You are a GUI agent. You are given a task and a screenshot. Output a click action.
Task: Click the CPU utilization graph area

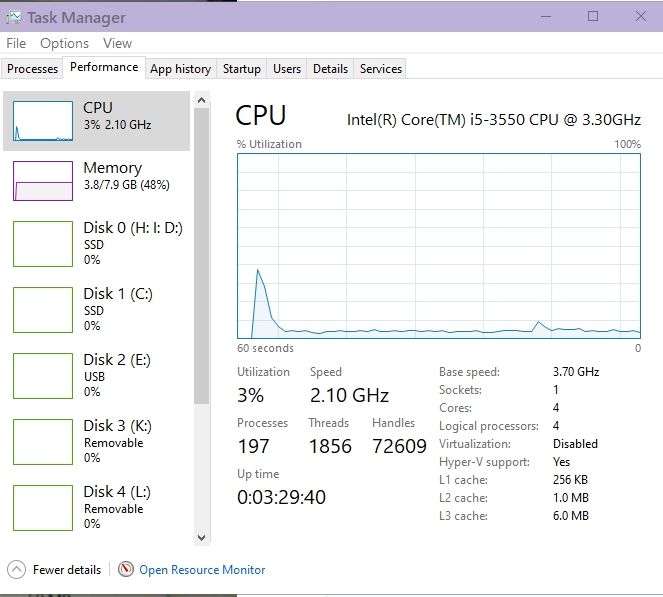coord(439,246)
